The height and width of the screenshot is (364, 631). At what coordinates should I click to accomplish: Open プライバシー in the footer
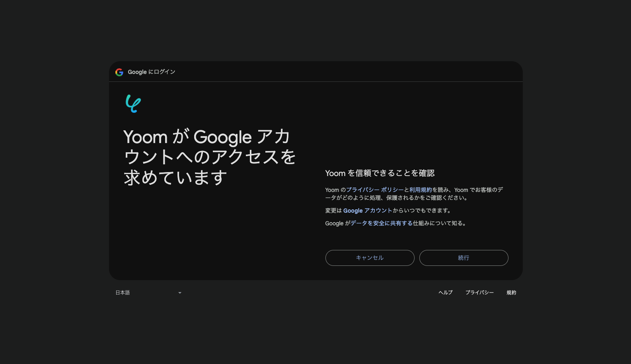coord(479,292)
